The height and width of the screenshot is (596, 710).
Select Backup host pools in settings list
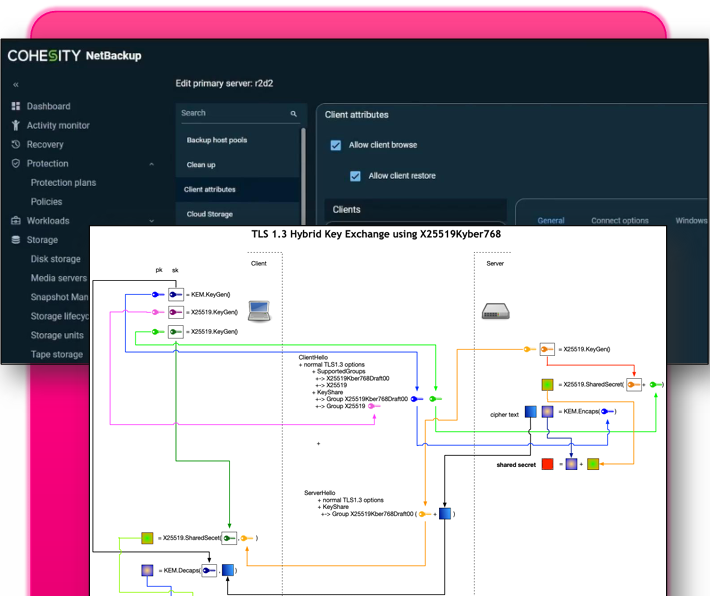[x=237, y=140]
